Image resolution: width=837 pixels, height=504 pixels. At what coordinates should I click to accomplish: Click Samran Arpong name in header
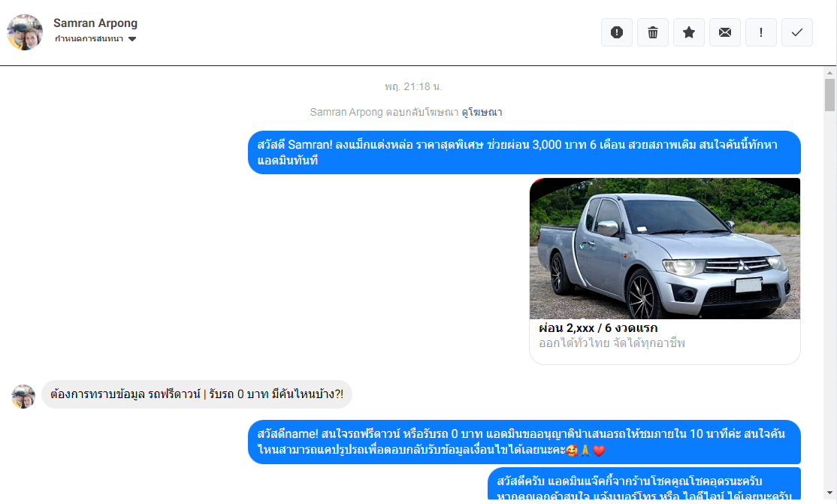95,23
